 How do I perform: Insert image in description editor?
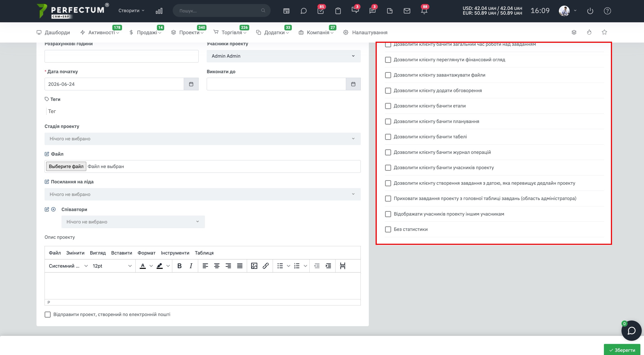coord(254,266)
